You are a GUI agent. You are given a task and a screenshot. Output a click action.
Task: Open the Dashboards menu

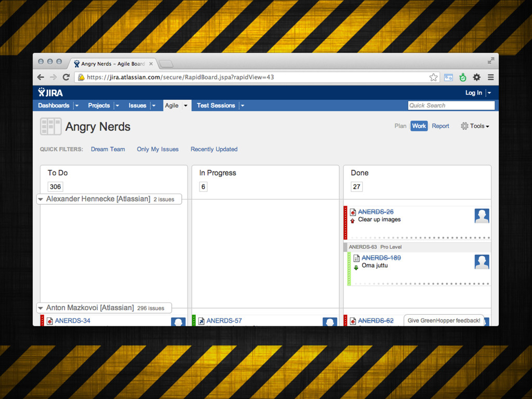tap(54, 105)
